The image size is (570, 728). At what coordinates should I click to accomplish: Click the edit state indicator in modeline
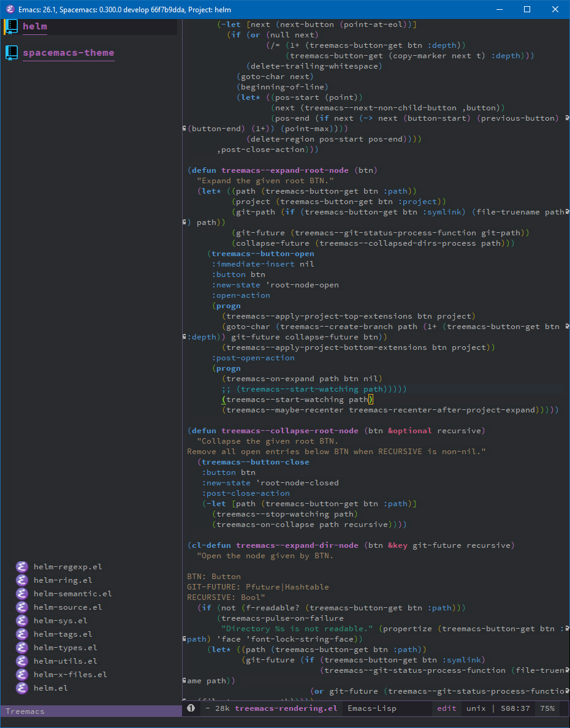447,708
